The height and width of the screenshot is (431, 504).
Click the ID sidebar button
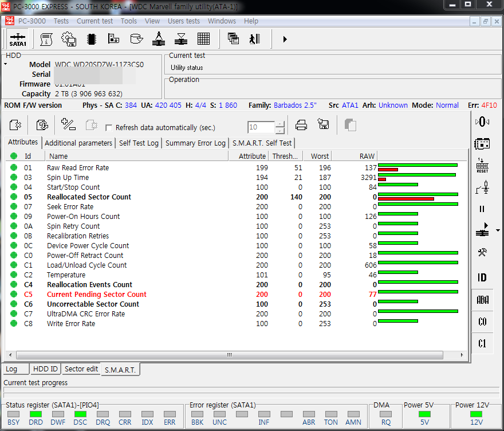[482, 277]
